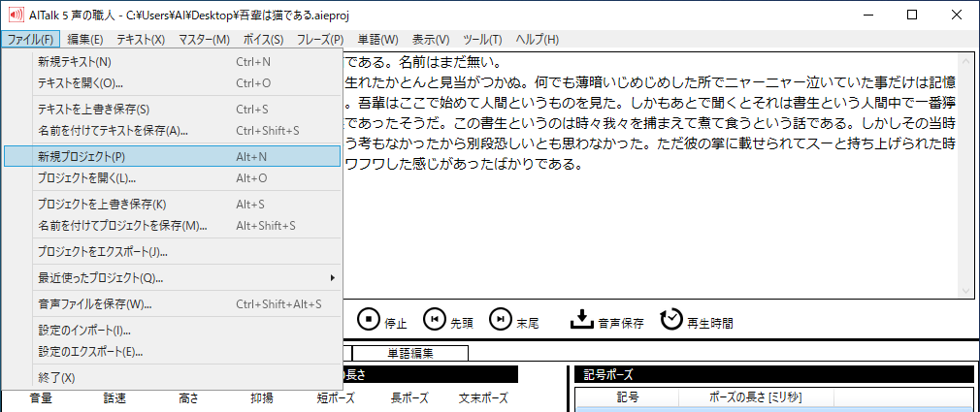Click the 長ポーズ label
This screenshot has height=412, width=980.
pos(410,397)
